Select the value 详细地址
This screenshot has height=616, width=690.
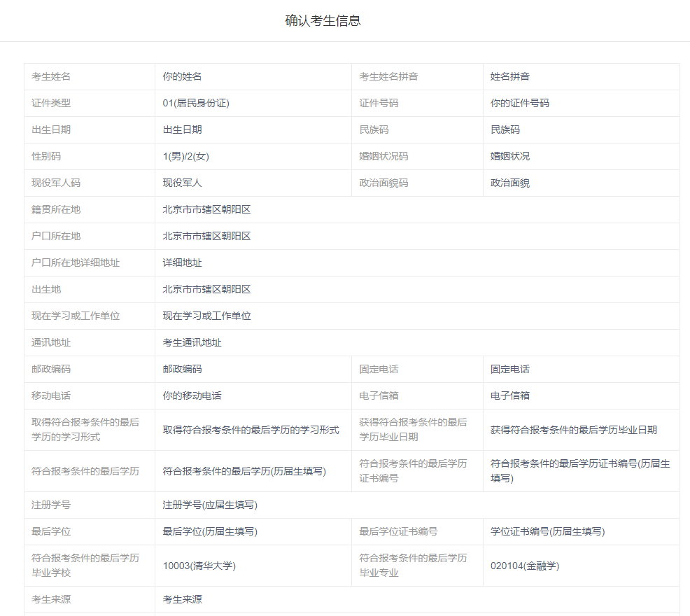point(182,263)
